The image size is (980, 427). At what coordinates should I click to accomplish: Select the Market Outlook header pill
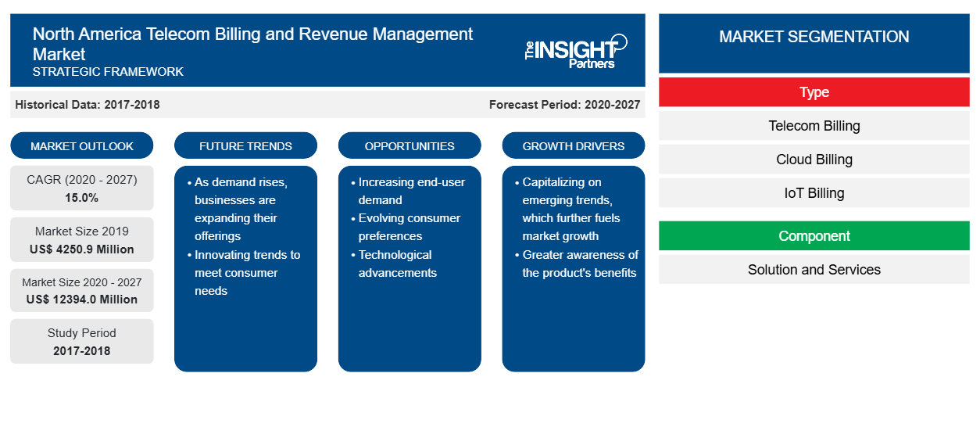(82, 145)
